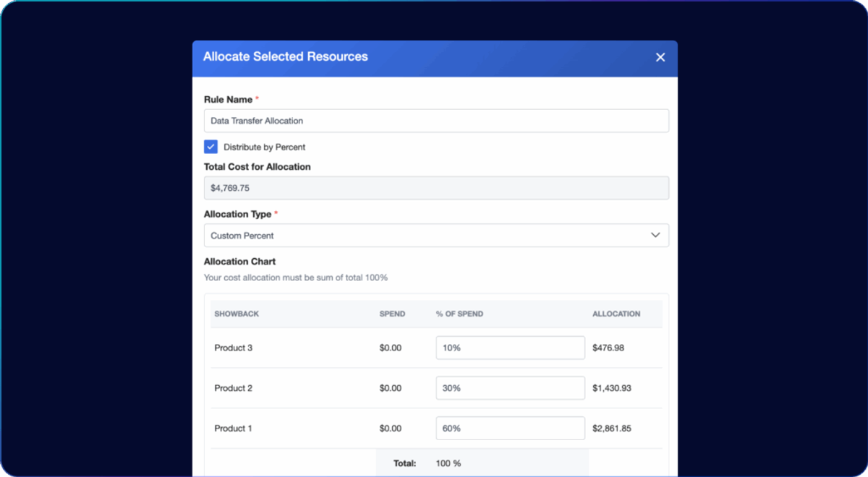The width and height of the screenshot is (868, 477).
Task: Edit the Product 2 percent of spend field
Action: [510, 388]
